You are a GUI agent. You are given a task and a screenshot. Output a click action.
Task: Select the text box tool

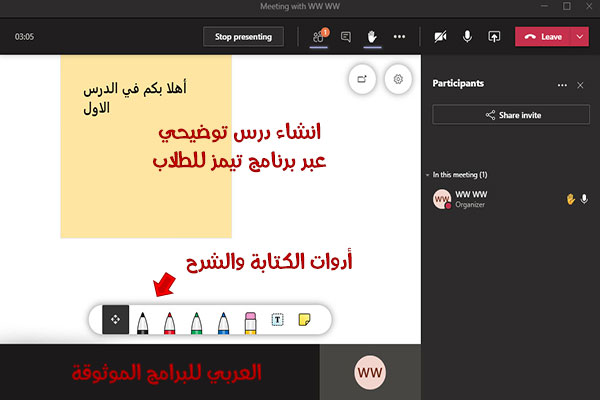(277, 320)
